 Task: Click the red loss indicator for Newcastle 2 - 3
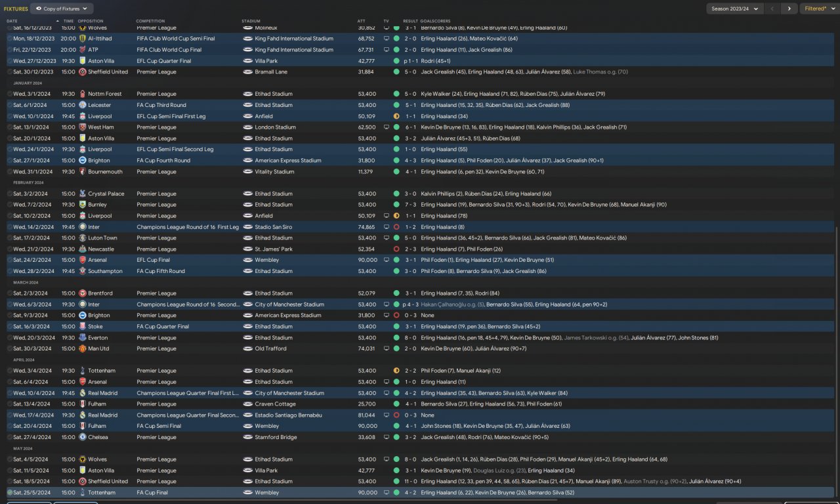pos(396,249)
